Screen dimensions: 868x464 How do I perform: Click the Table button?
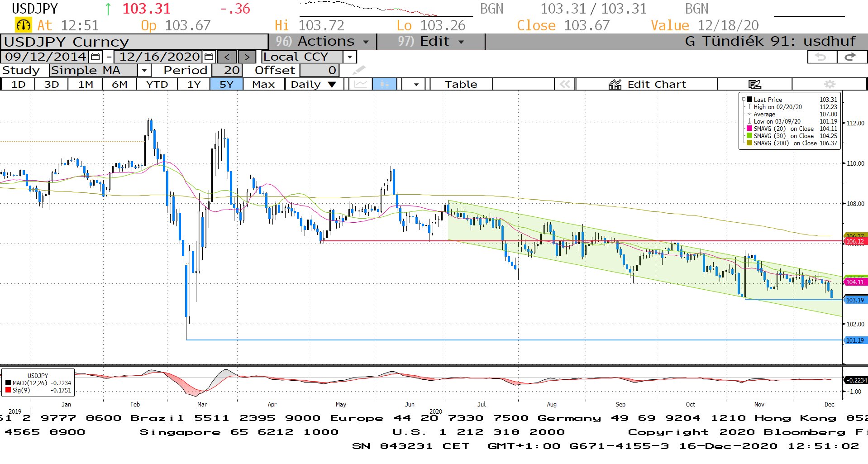pyautogui.click(x=461, y=84)
